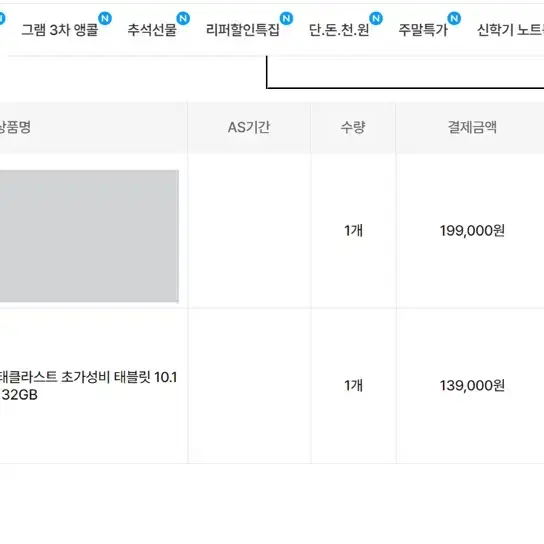544x544 pixels.
Task: Open the 단.돈.천.원 menu link
Action: pos(339,30)
